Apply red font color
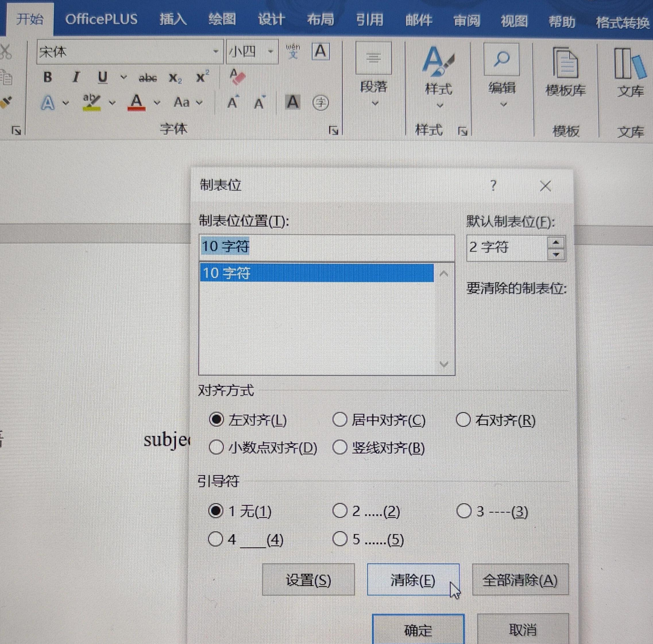The image size is (653, 644). click(x=137, y=102)
